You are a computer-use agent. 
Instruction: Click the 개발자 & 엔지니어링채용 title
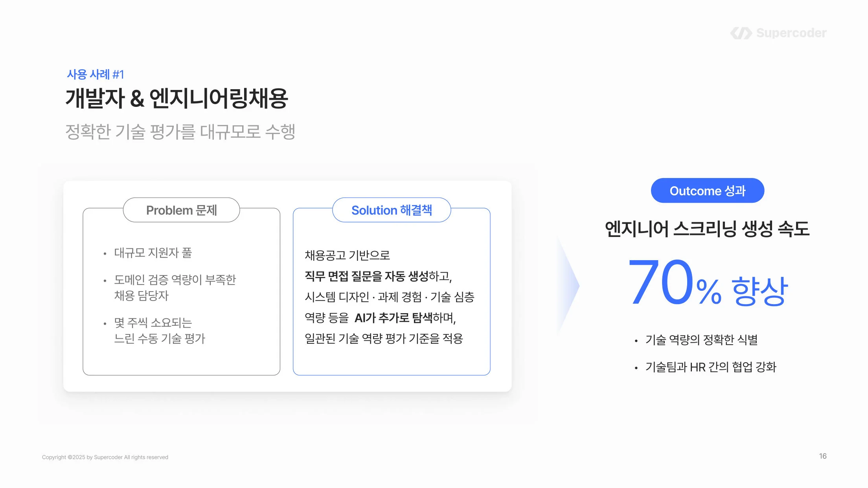point(177,98)
